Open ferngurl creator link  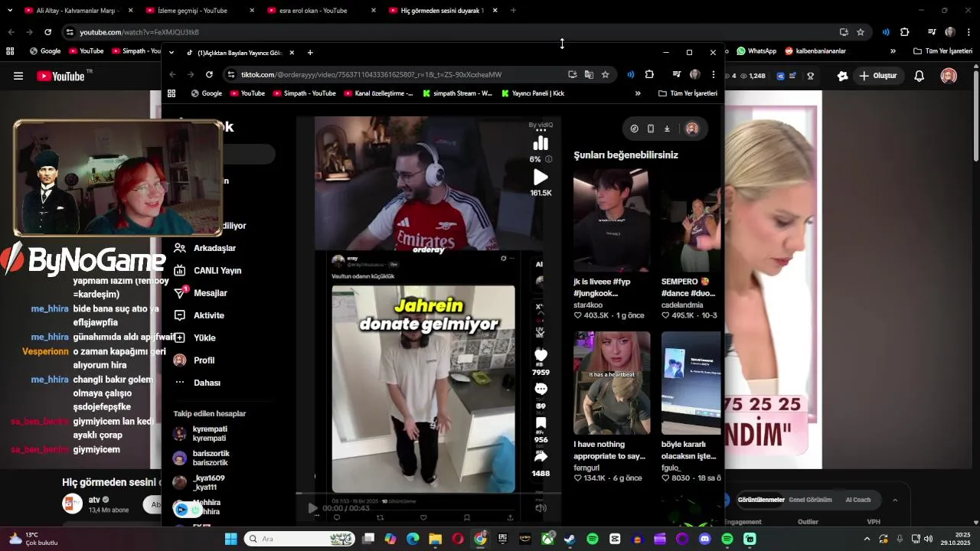[x=586, y=468]
